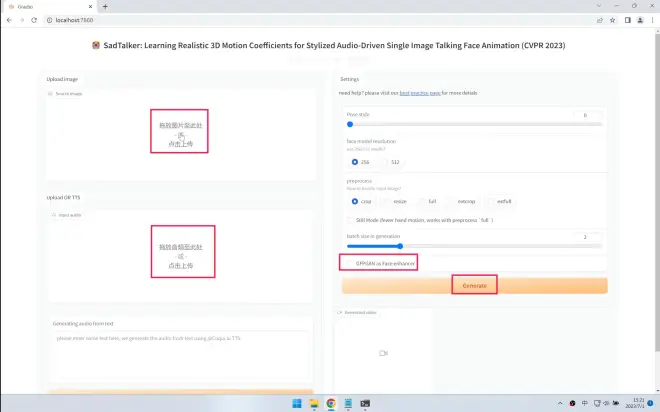Open a new browser tab

click(x=105, y=6)
